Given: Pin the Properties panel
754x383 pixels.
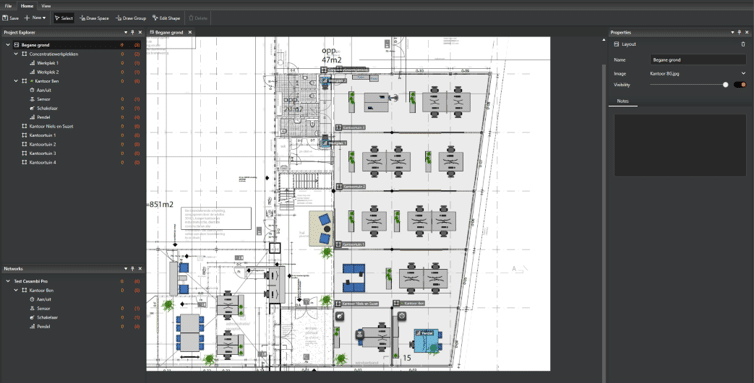Looking at the screenshot, I should (x=740, y=32).
